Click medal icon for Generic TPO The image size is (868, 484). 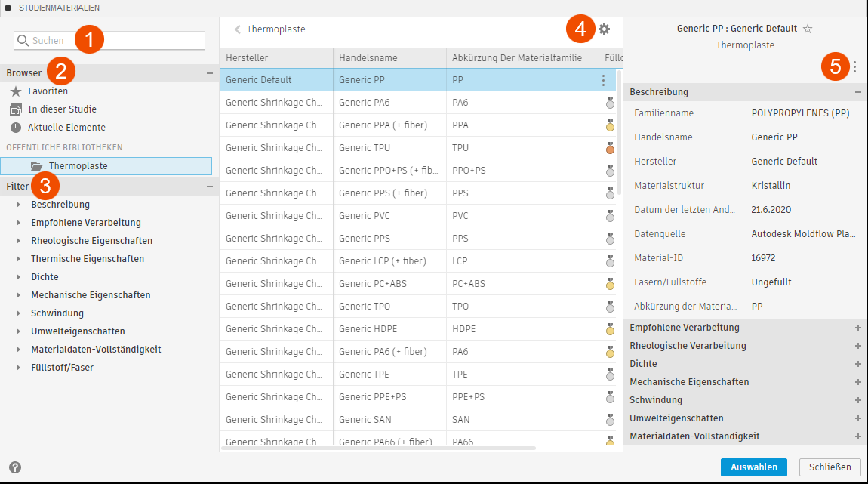[x=610, y=307]
